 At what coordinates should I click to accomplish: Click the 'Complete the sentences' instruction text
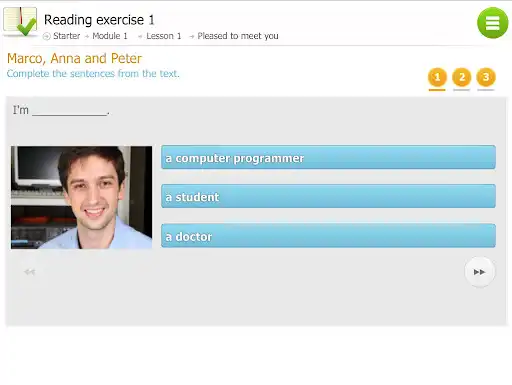[x=93, y=74]
